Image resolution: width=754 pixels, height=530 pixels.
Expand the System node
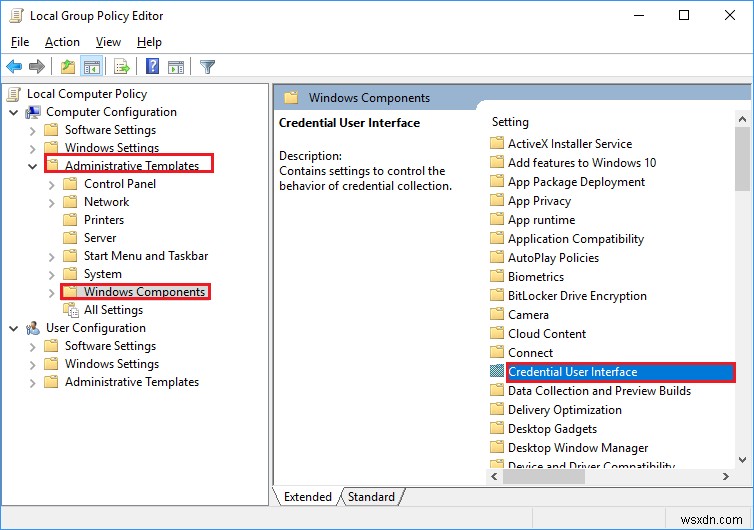pyautogui.click(x=51, y=275)
